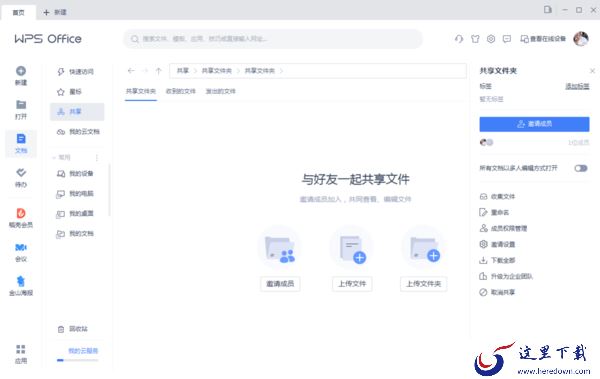Select the 共享文件夹 tab
The image size is (600, 379).
point(141,91)
